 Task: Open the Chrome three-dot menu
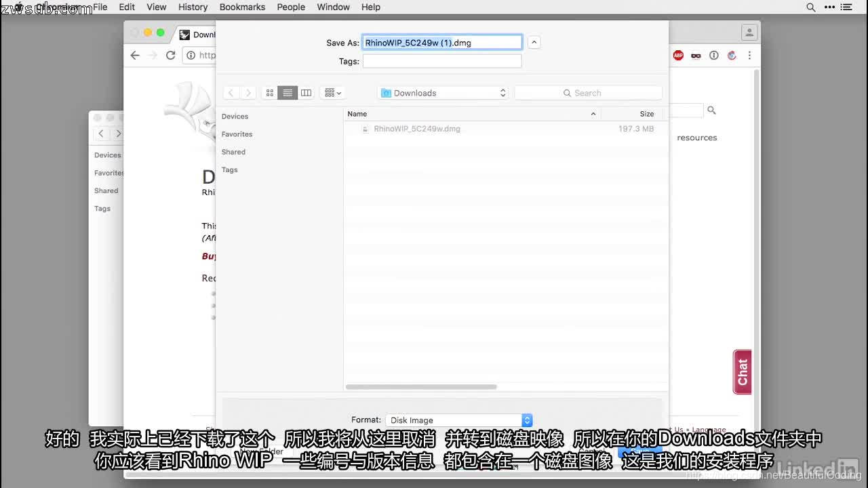pos(749,56)
